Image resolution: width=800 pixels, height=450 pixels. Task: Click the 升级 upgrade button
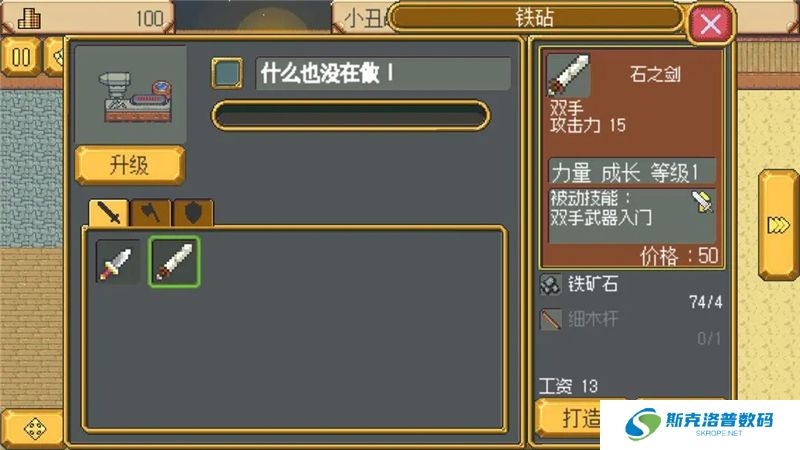(130, 165)
